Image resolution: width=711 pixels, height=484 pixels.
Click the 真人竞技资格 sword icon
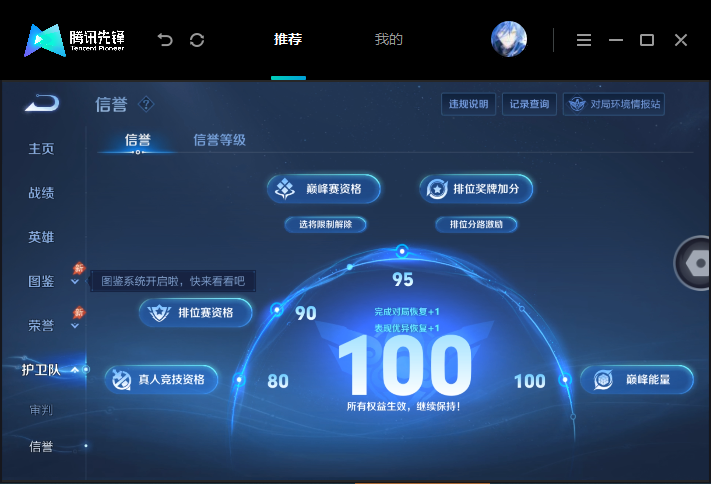coord(122,379)
